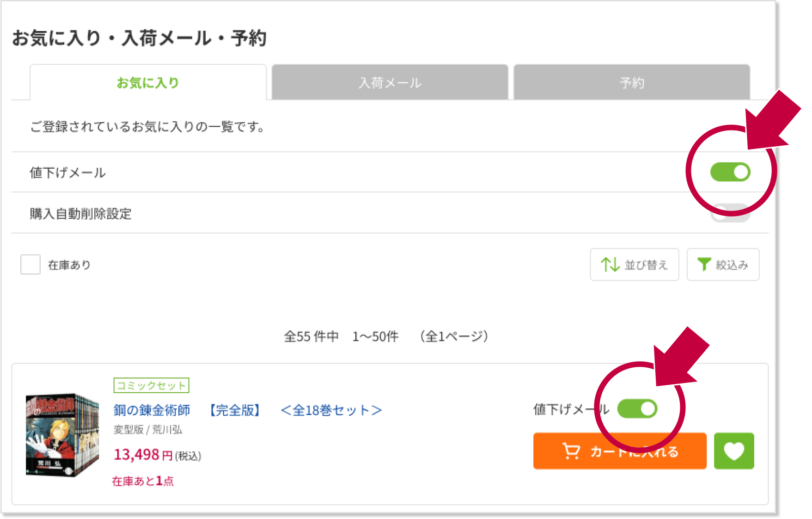Click the 鋼の錬金術師 box set thumbnail
Viewport: 812px width, 519px height.
tap(62, 435)
